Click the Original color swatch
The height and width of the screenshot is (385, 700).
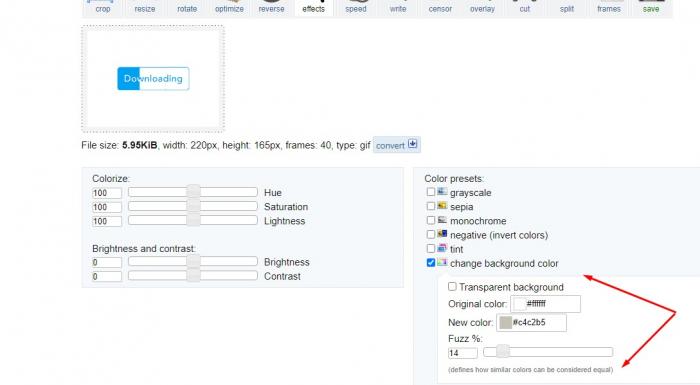point(519,304)
